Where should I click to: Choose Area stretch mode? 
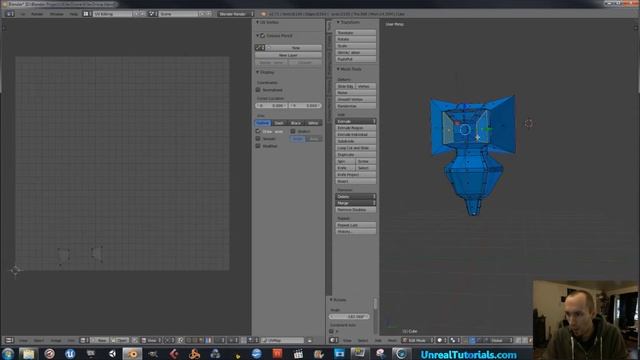[x=314, y=139]
